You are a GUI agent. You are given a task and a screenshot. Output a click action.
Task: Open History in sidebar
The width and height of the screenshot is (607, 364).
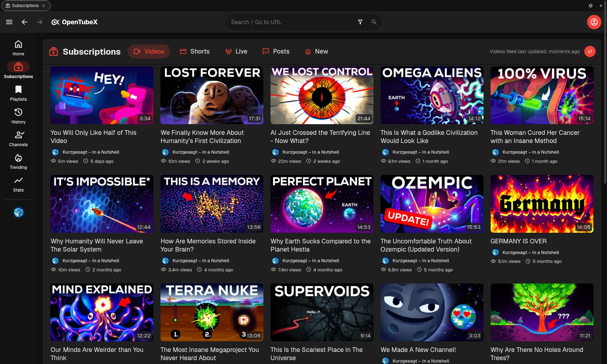(x=18, y=116)
